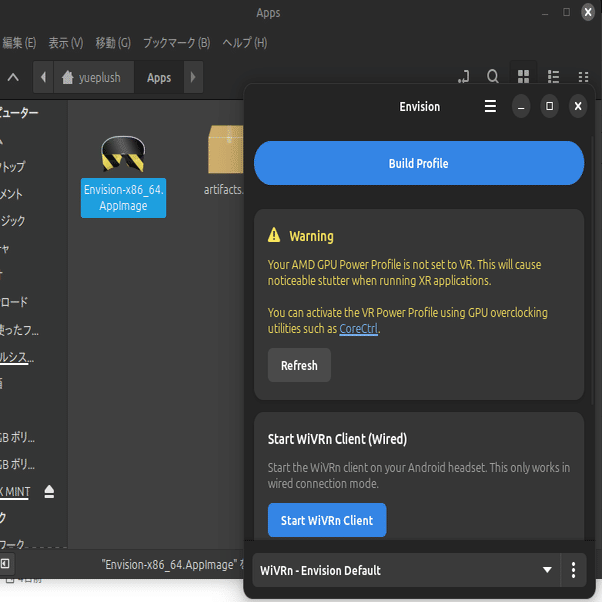Select the artifacts archive file in the Apps window
602x602 pixels.
(225, 159)
